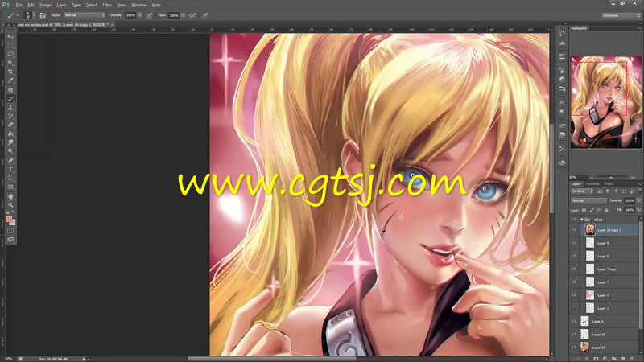Open the brush Opacity slider arrow

pos(139,15)
